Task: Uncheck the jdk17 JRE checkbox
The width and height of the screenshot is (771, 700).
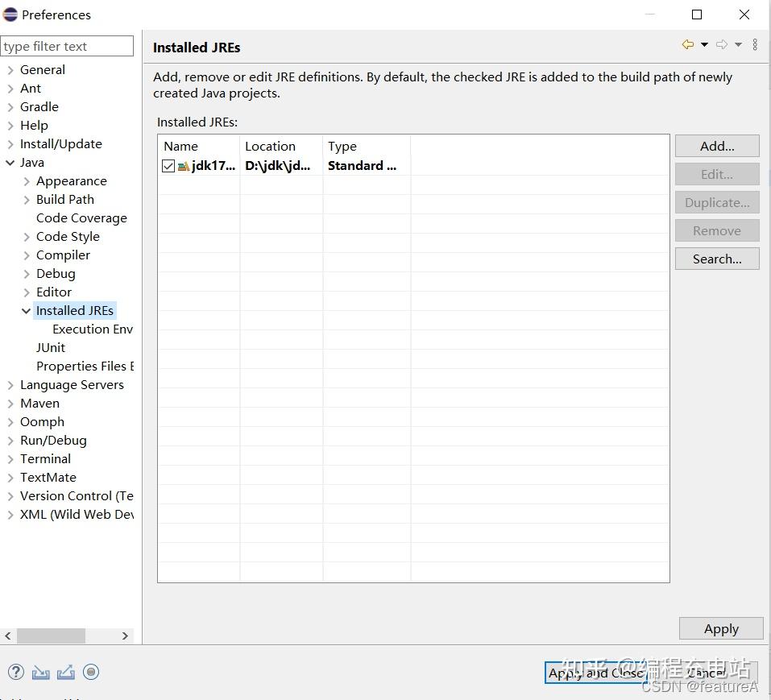Action: [x=168, y=166]
